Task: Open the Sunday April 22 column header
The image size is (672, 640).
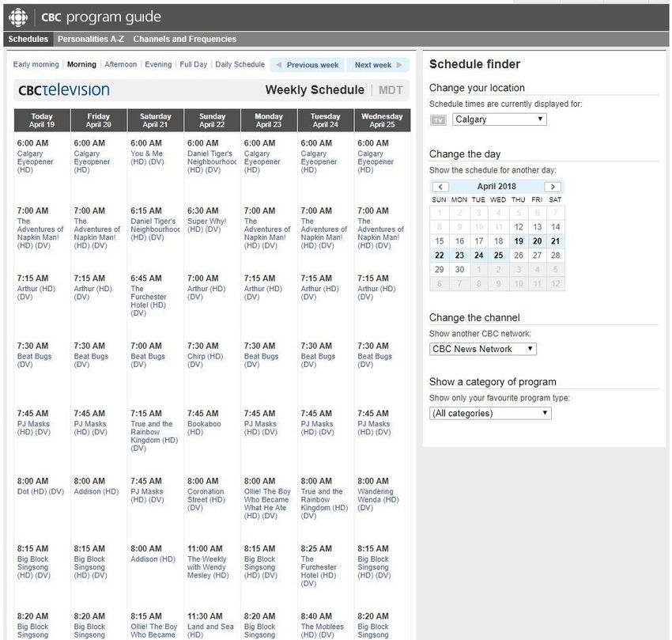Action: pos(212,120)
